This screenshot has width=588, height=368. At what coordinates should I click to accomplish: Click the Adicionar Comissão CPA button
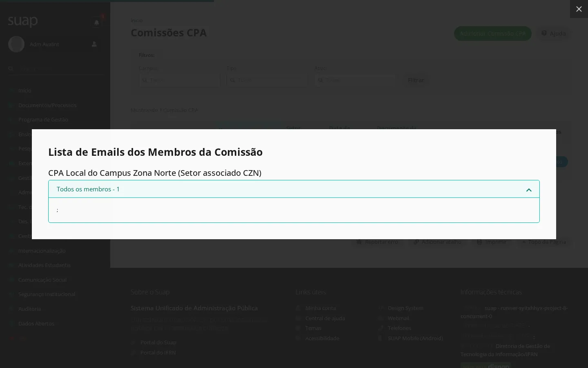click(x=493, y=34)
